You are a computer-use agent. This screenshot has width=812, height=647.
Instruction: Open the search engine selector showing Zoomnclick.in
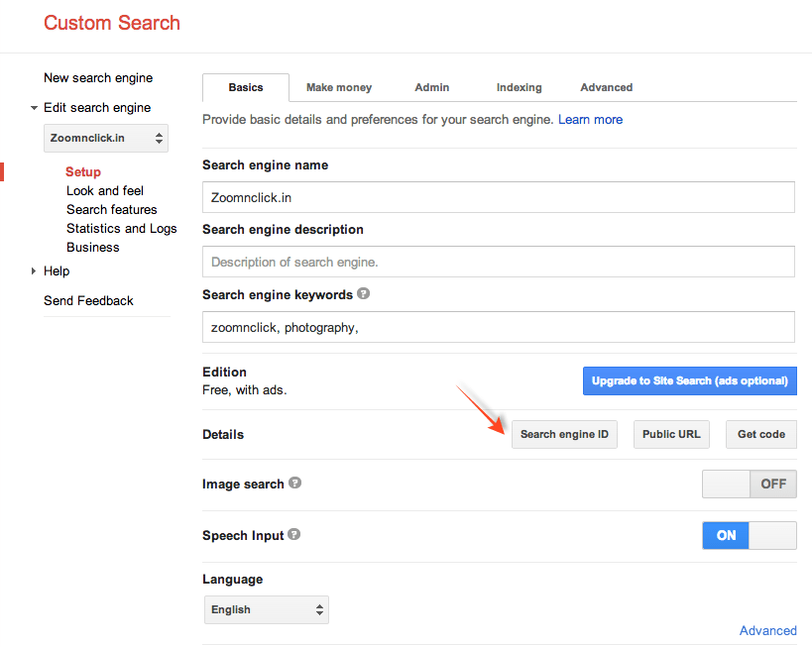[105, 138]
